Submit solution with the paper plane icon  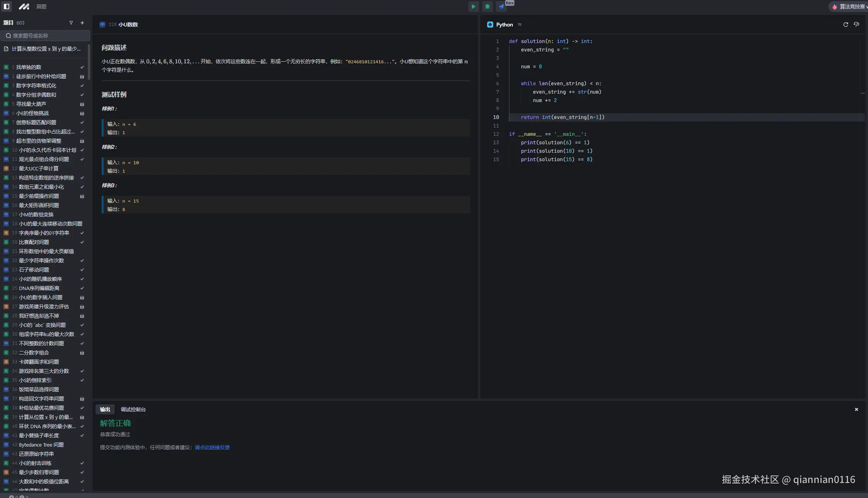(501, 7)
